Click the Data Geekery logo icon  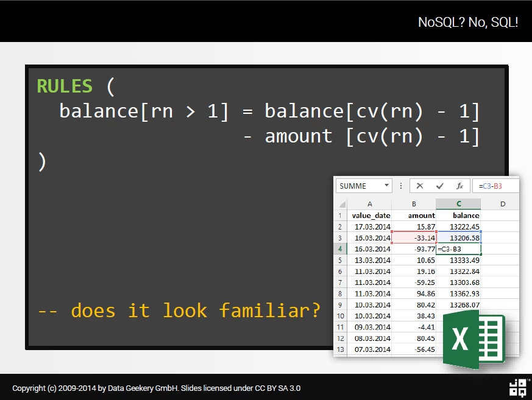tap(518, 388)
